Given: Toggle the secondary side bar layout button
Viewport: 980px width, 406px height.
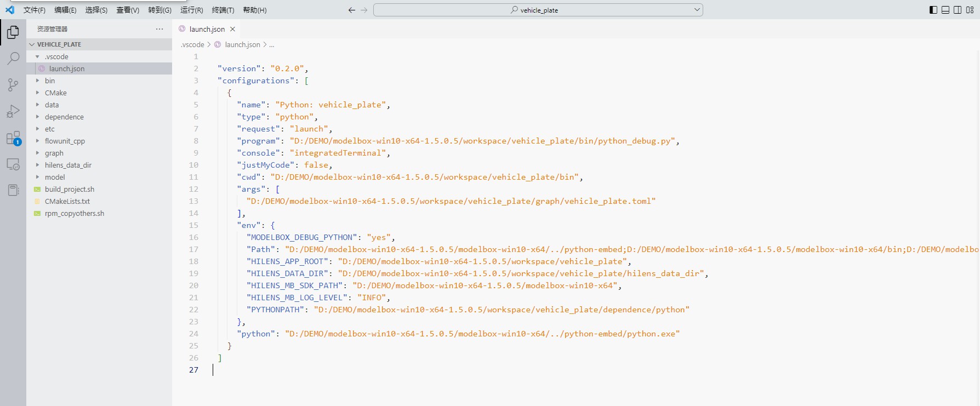Looking at the screenshot, I should point(958,10).
